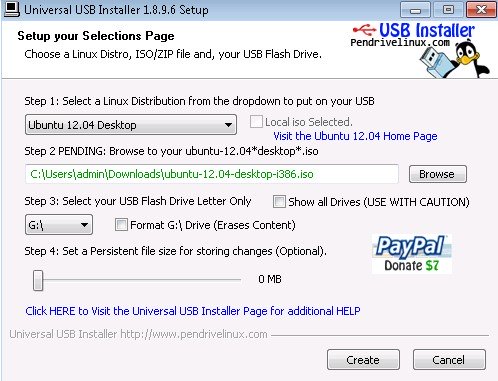Viewport: 498px width, 381px height.
Task: Click the PayPal Donate $7 image
Action: [x=412, y=254]
